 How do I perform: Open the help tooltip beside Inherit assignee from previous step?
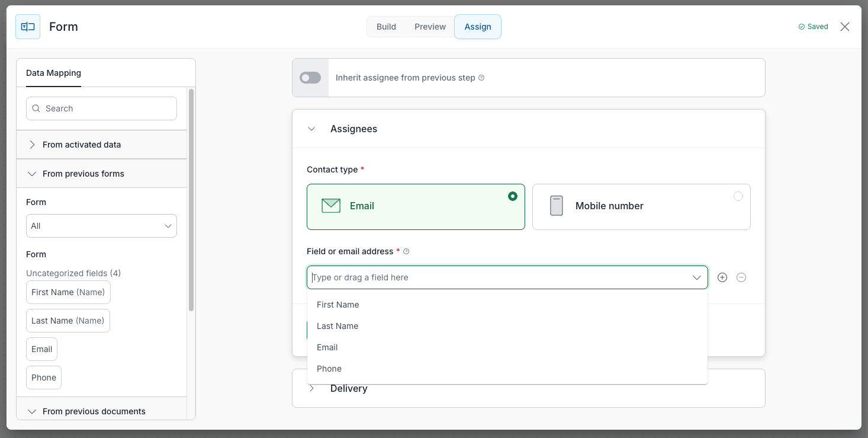coord(481,78)
